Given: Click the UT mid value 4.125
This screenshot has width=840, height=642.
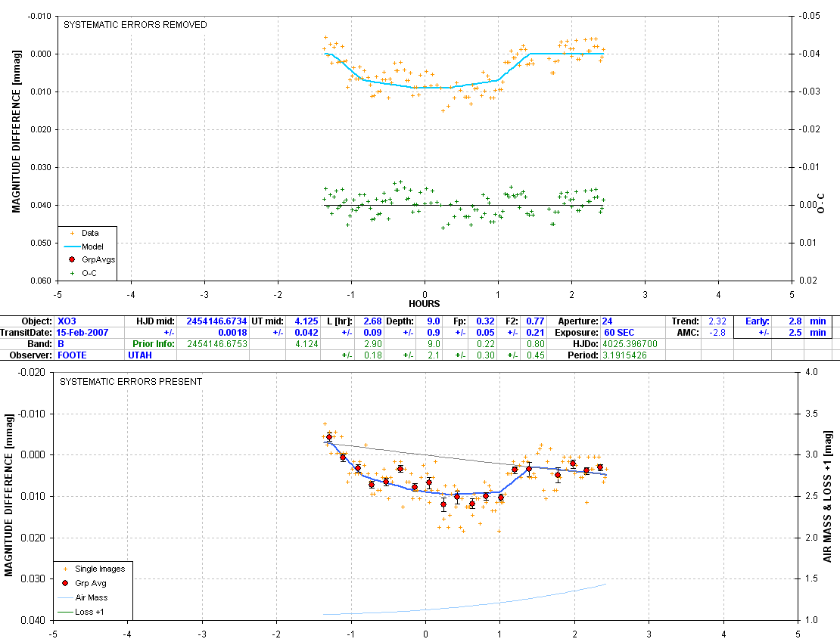Looking at the screenshot, I should 306,321.
